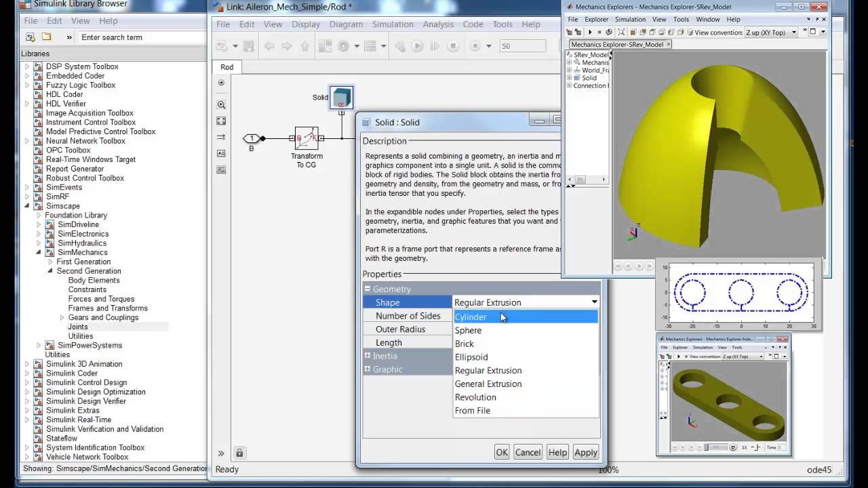Open the Diagram menu in Simulink window
The width and height of the screenshot is (868, 488).
pyautogui.click(x=347, y=24)
